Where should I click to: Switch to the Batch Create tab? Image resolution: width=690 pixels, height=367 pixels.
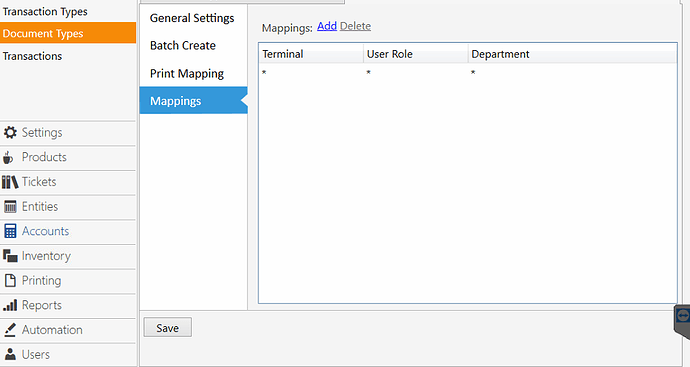(x=193, y=45)
